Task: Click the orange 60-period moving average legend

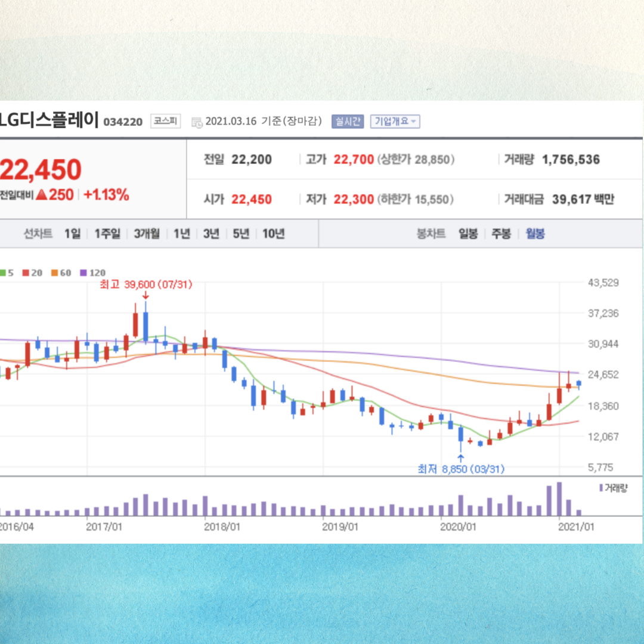Action: tap(61, 273)
